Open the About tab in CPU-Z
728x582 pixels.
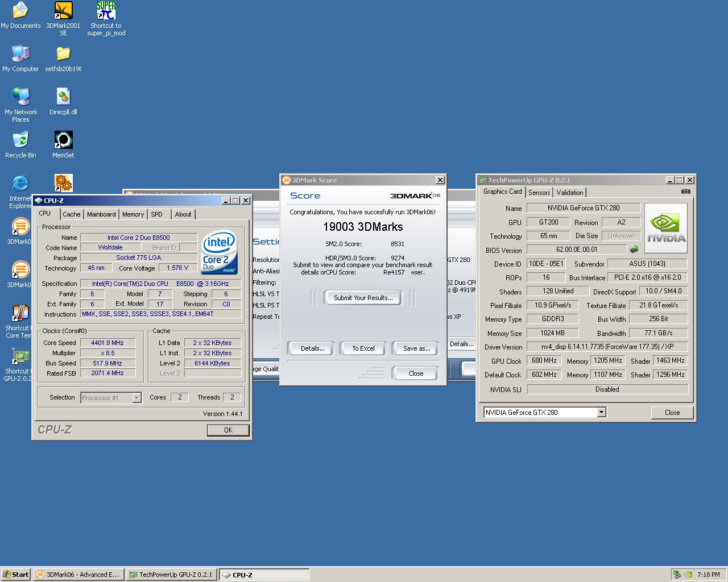(x=183, y=214)
